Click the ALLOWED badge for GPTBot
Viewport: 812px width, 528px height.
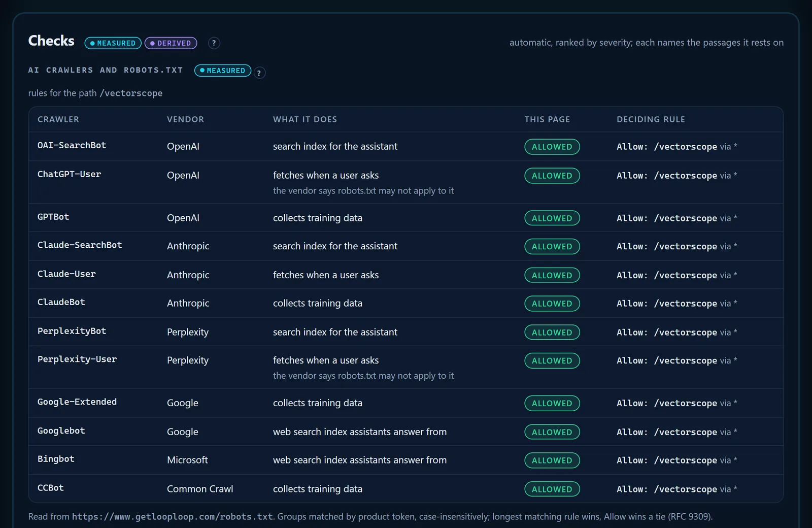click(x=552, y=218)
